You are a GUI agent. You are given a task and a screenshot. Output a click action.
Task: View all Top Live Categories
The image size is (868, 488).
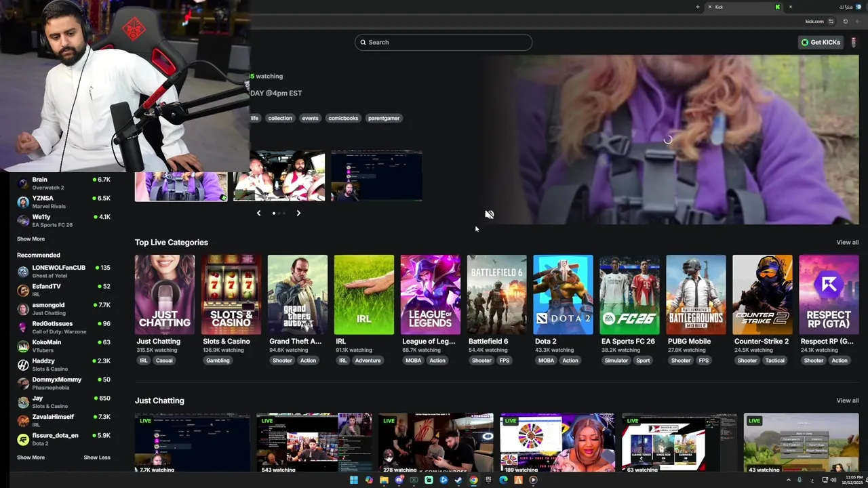(847, 242)
